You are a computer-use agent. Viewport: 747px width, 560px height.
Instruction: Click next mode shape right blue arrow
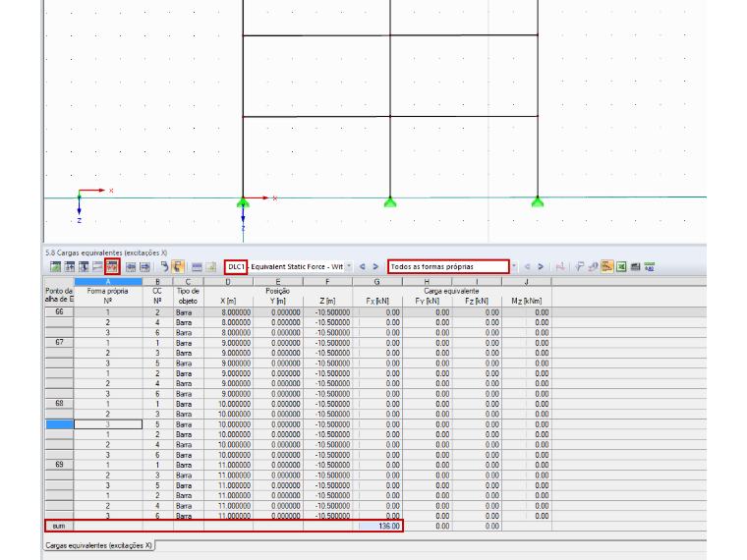pos(541,266)
